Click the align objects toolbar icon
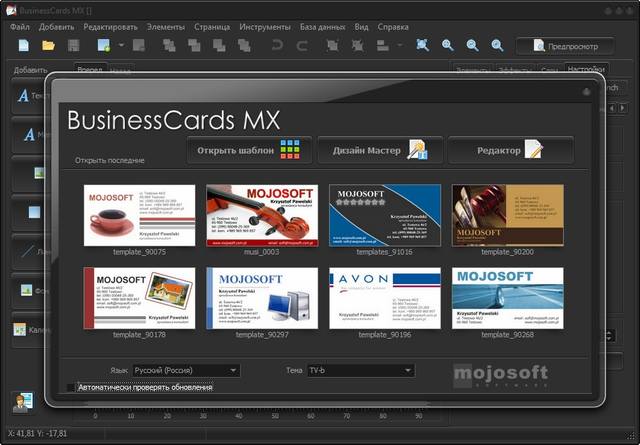This screenshot has height=445, width=640. point(383,45)
